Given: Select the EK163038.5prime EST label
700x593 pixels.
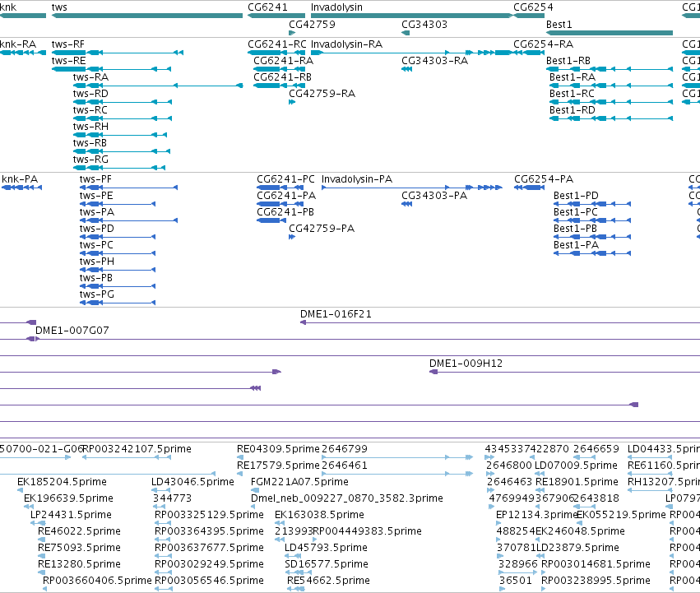Looking at the screenshot, I should coord(319,516).
